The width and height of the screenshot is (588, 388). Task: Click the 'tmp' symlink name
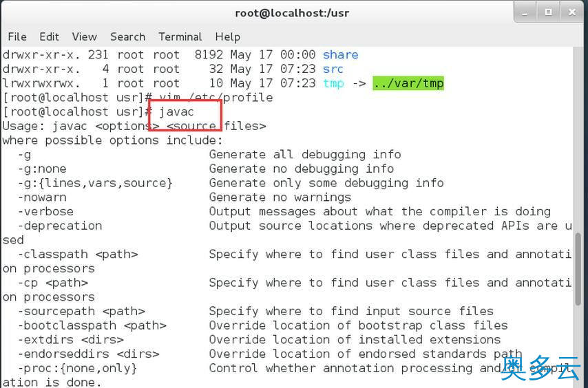pos(333,83)
